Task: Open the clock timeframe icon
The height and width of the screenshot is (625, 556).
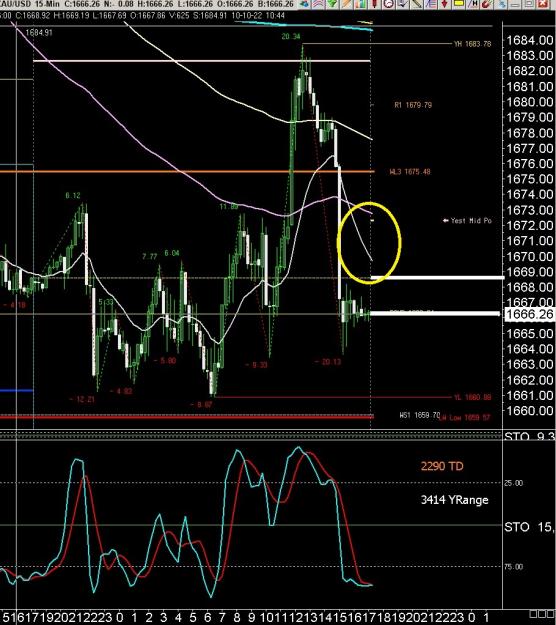Action: 388,4
